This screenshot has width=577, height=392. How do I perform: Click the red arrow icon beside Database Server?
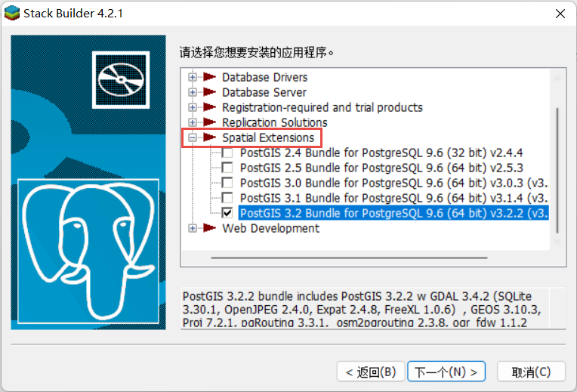209,92
